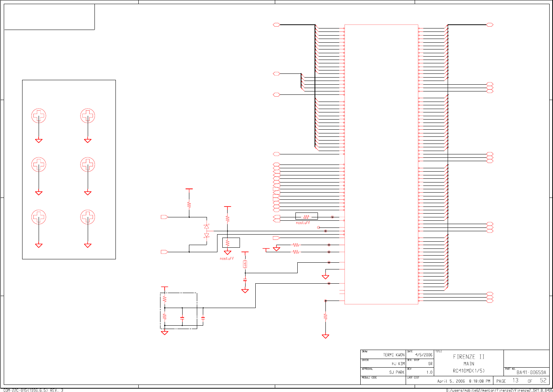Select the dash-dot outlined resistor-capacitor divider block
Screen dimensions: 553x392
pos(178,311)
